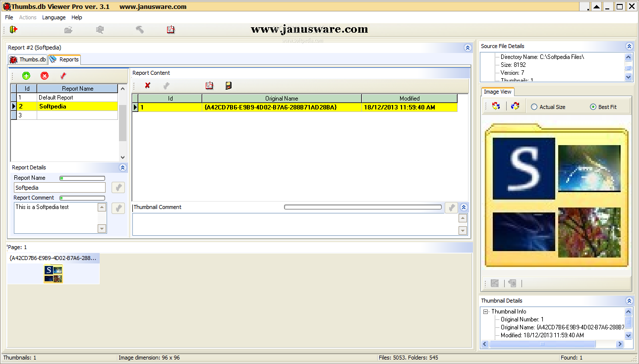Click the Thumbnail Comment text area
Screen dimensions: 639x364
click(x=295, y=224)
